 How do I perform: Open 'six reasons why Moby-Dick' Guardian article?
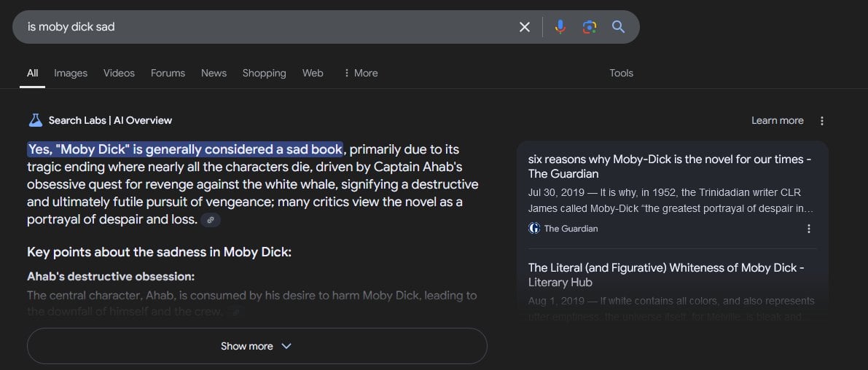[x=670, y=167]
